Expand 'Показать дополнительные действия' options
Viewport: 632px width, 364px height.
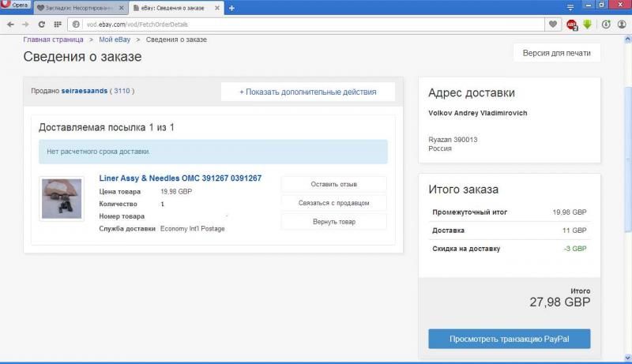tap(307, 92)
